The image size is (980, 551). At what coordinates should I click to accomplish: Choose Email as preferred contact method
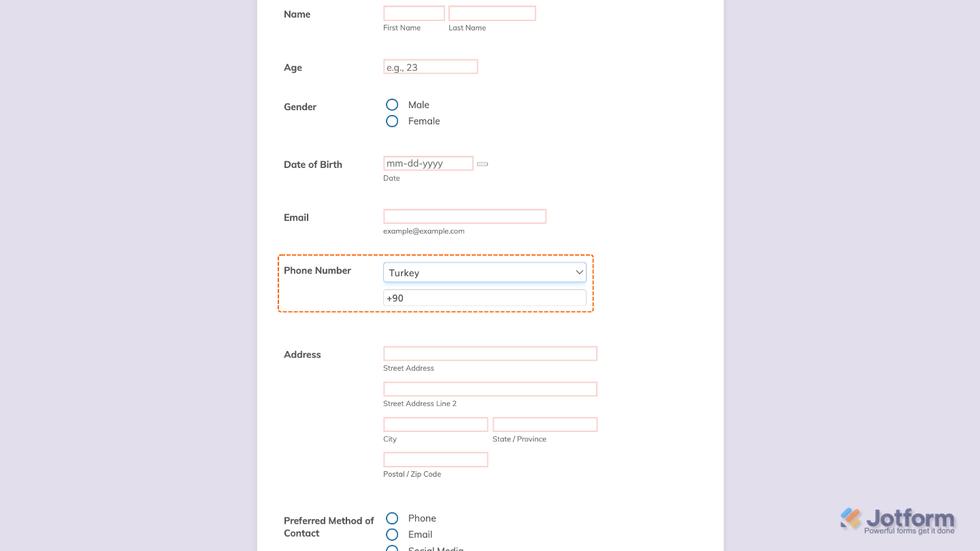(392, 534)
